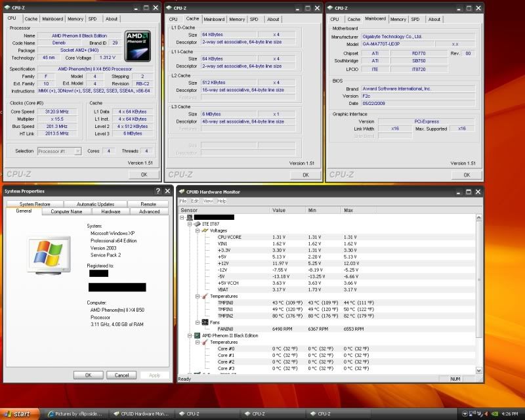
Task: Click the Voltages waveform icon in Hardware Monitor
Action: tap(205, 230)
